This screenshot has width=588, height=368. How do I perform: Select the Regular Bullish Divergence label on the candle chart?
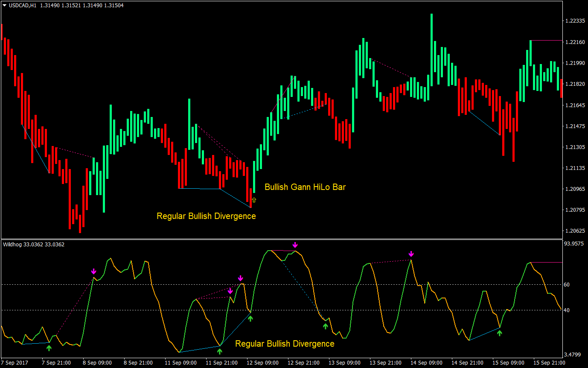tap(206, 216)
